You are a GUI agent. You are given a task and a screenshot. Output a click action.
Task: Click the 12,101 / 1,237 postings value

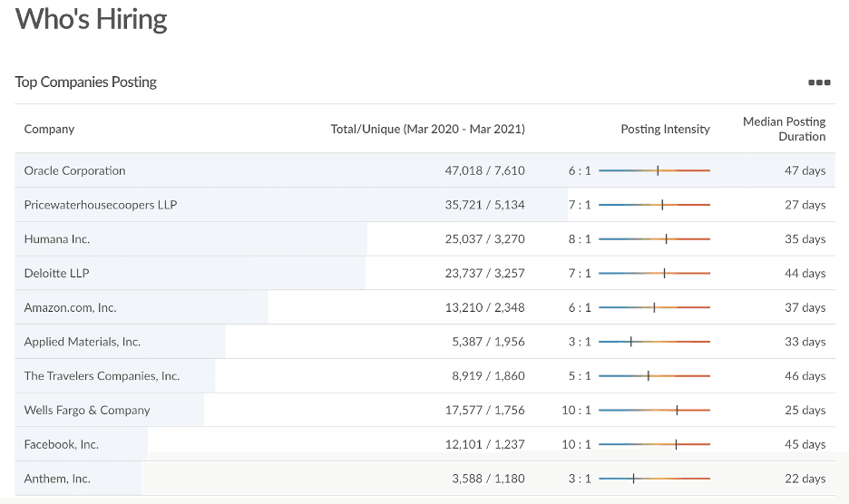[x=484, y=444]
